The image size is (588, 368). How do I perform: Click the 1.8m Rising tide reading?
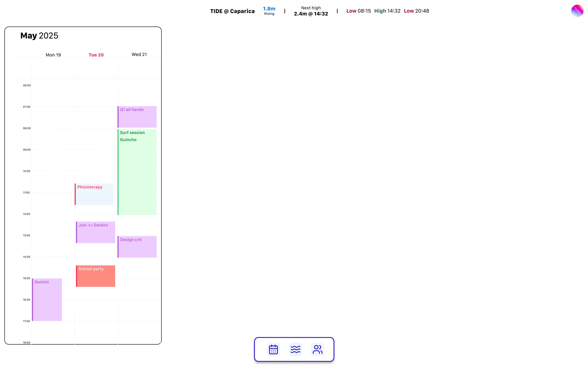coord(269,11)
